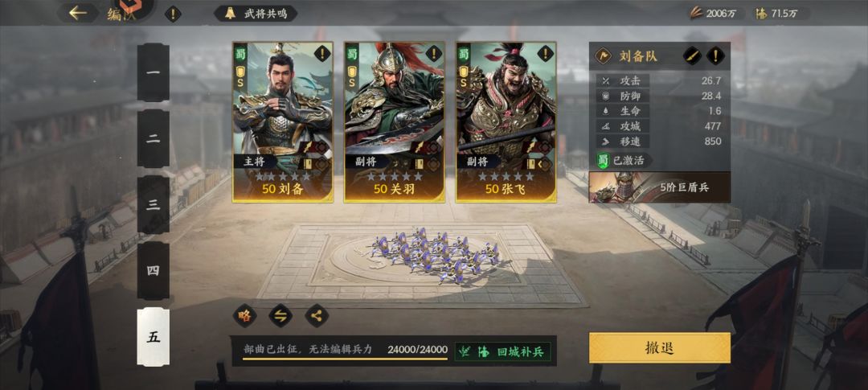Click the 回城补兵 button

(502, 351)
